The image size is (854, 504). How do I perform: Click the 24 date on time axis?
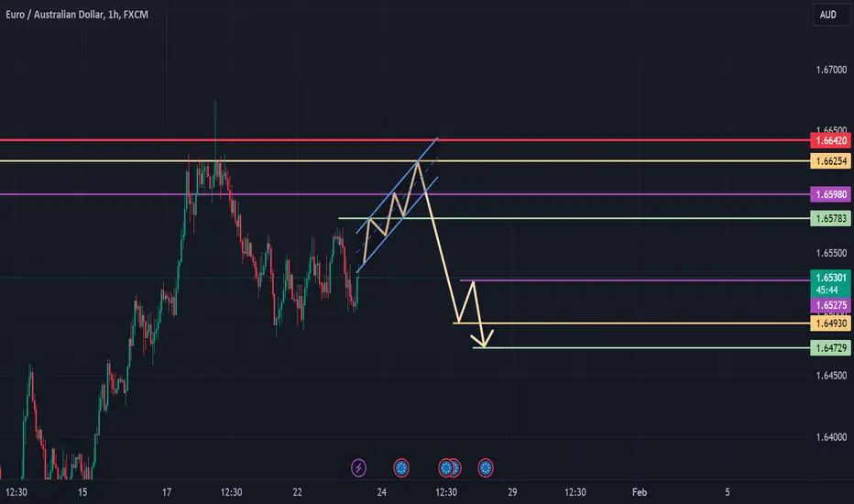pyautogui.click(x=382, y=492)
